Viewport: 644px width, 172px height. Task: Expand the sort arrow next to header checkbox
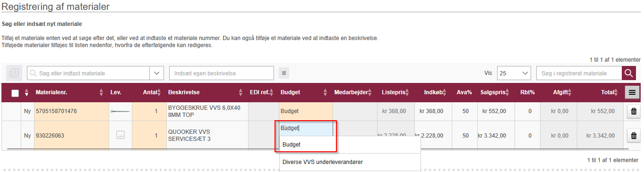pyautogui.click(x=26, y=93)
